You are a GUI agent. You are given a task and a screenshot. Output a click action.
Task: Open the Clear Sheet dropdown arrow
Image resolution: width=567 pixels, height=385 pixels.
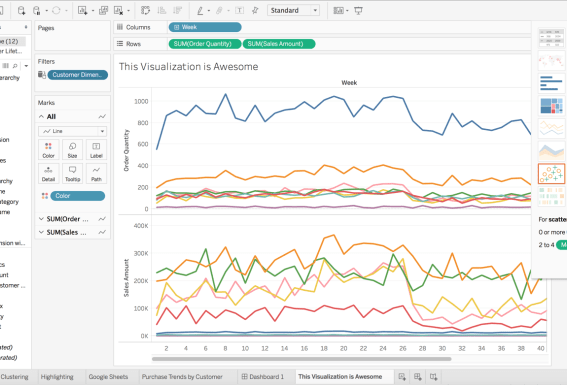(x=128, y=11)
